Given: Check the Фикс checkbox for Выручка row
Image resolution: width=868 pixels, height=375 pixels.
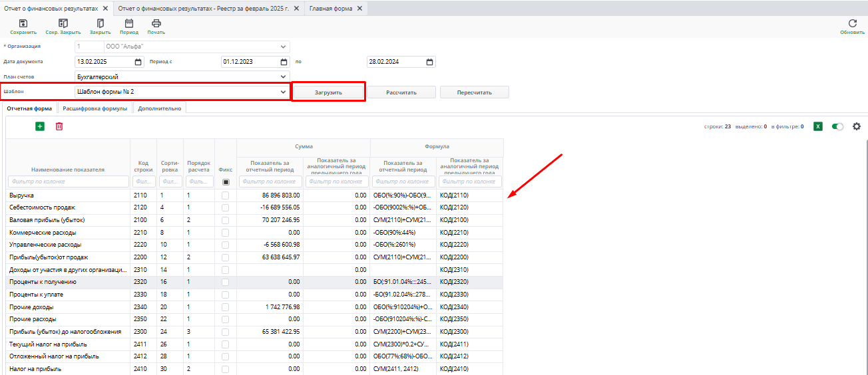Looking at the screenshot, I should tap(226, 195).
